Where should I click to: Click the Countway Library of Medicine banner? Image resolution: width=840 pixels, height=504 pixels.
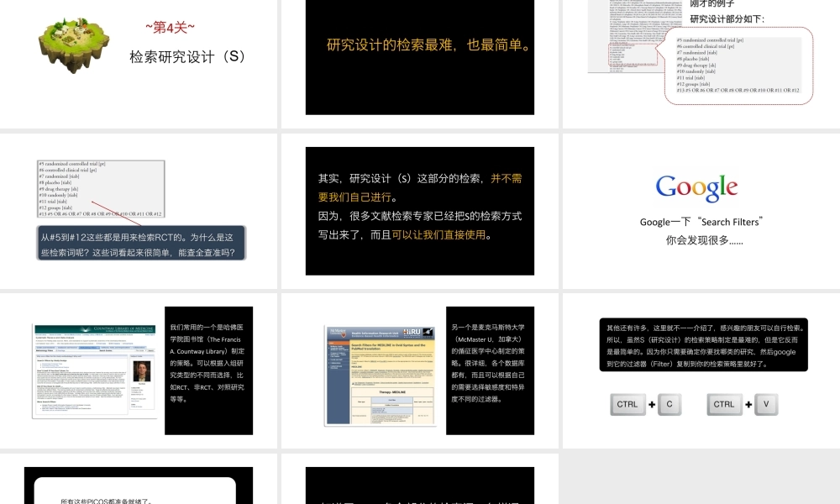point(95,328)
